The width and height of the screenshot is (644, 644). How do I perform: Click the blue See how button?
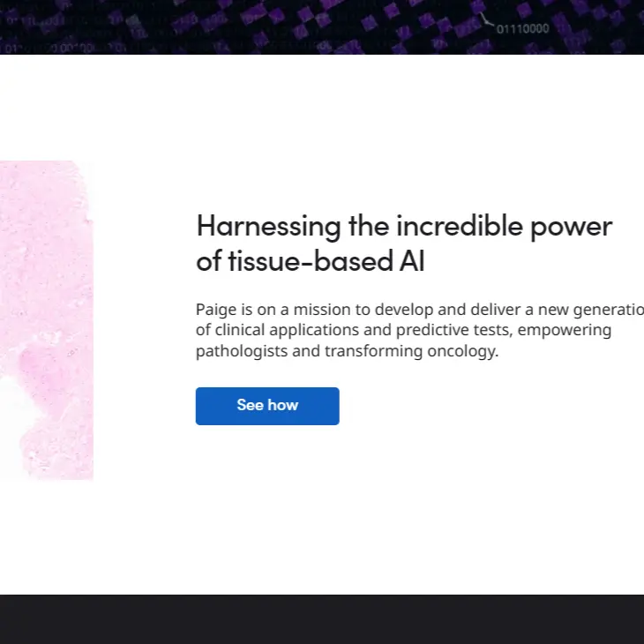[267, 406]
